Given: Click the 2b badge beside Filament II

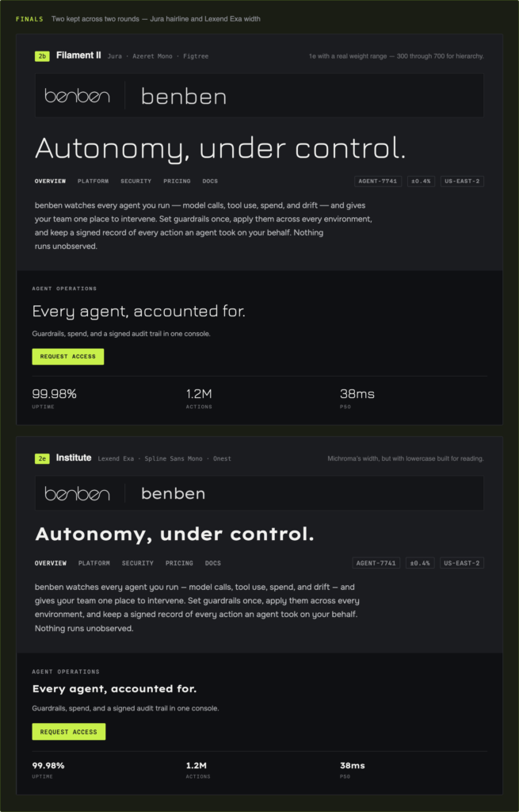Looking at the screenshot, I should coord(42,56).
